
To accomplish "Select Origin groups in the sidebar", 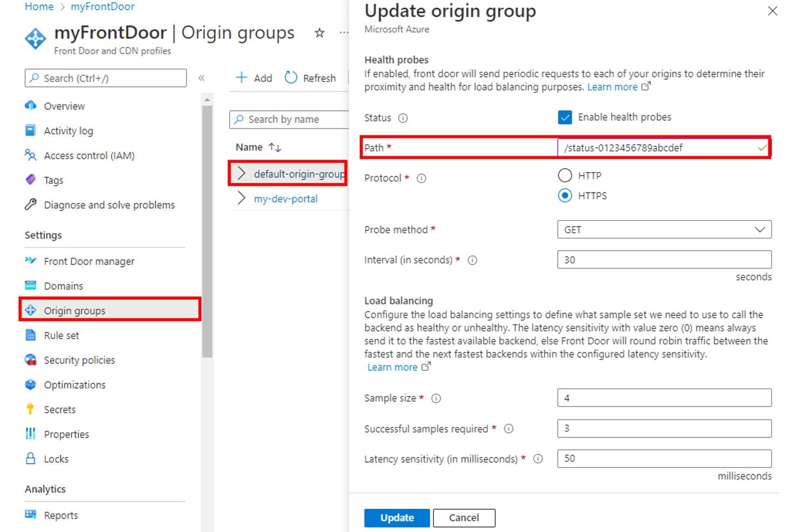I will tap(110, 310).
